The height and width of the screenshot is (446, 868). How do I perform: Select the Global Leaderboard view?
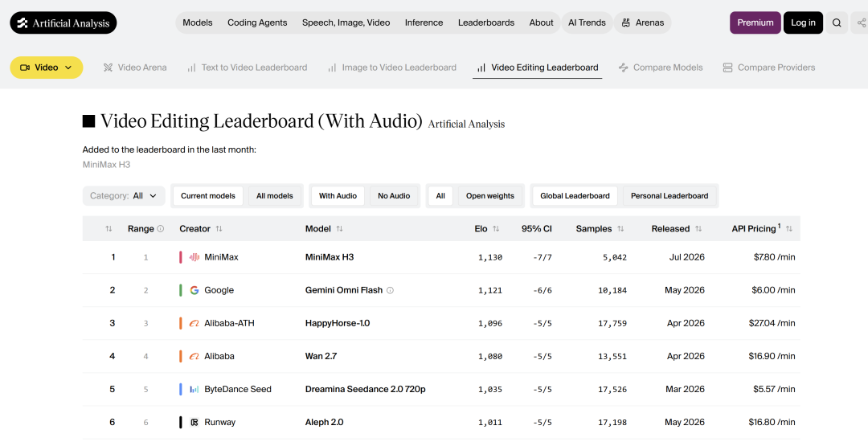pyautogui.click(x=575, y=196)
